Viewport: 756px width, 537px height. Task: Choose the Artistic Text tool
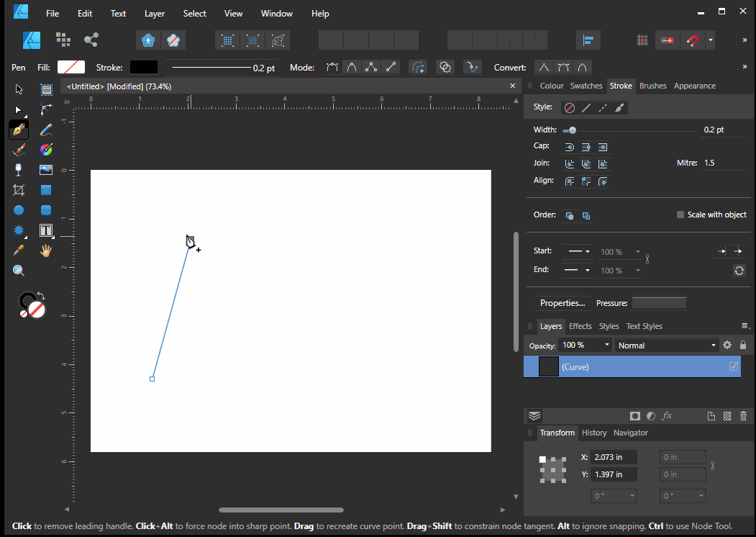tap(46, 230)
